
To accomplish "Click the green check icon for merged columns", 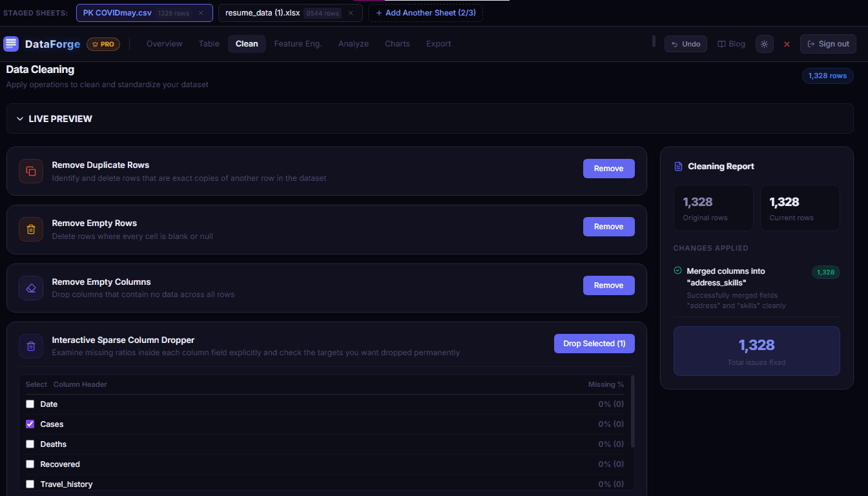I will click(677, 271).
